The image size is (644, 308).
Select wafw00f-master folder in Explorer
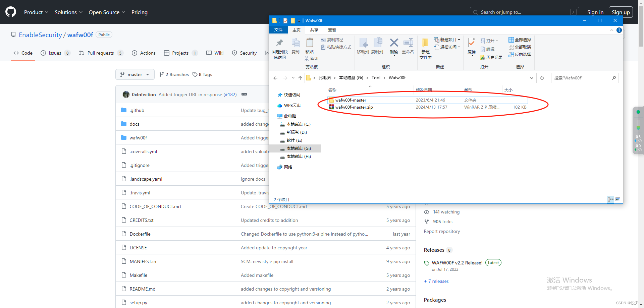tap(427, 100)
